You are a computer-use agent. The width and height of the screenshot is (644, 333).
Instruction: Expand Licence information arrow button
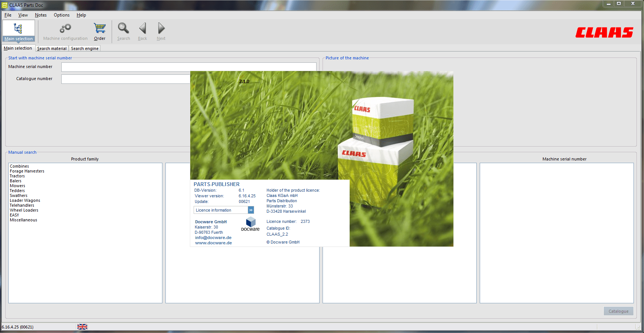[x=251, y=210]
